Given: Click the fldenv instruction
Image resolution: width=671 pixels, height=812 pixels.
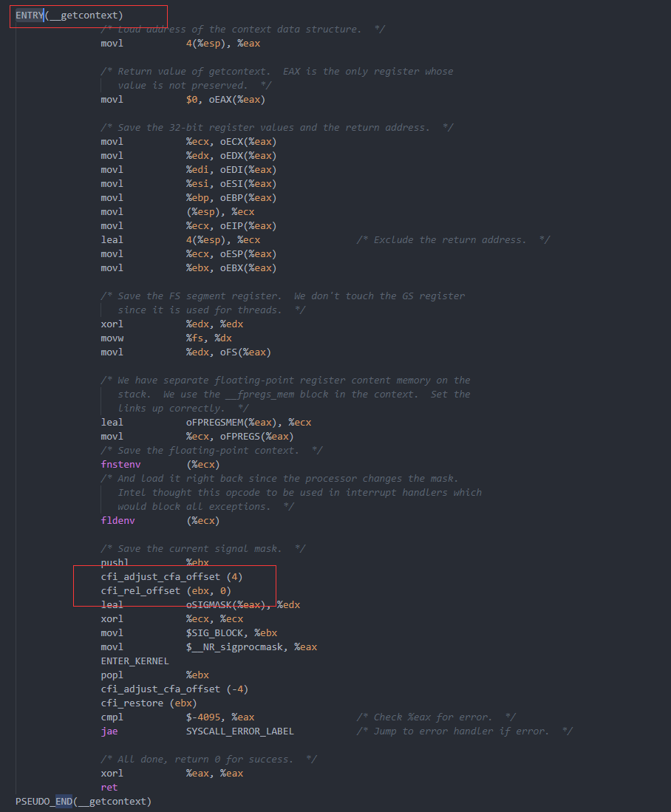Looking at the screenshot, I should 117,520.
